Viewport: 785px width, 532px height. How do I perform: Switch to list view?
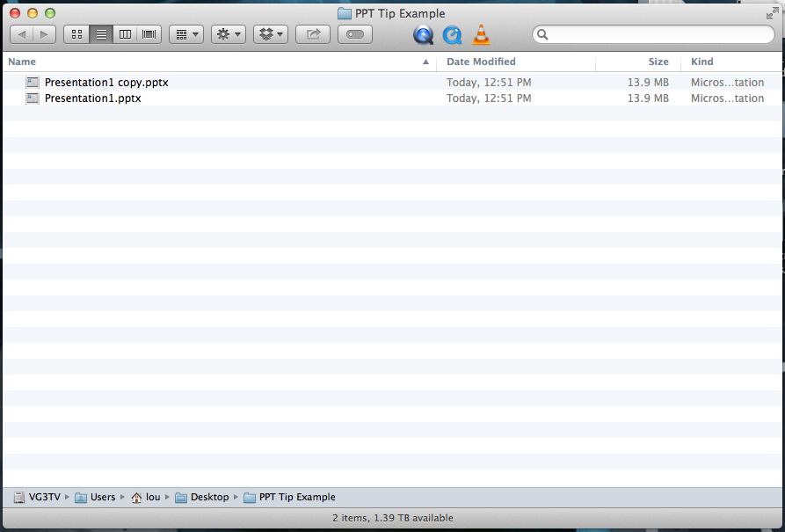coord(101,34)
